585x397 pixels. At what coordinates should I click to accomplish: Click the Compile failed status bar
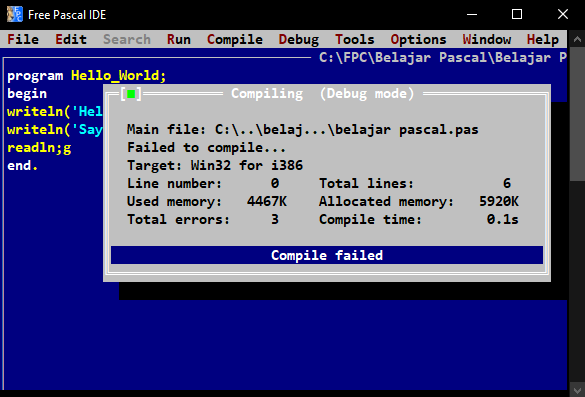[x=327, y=255]
